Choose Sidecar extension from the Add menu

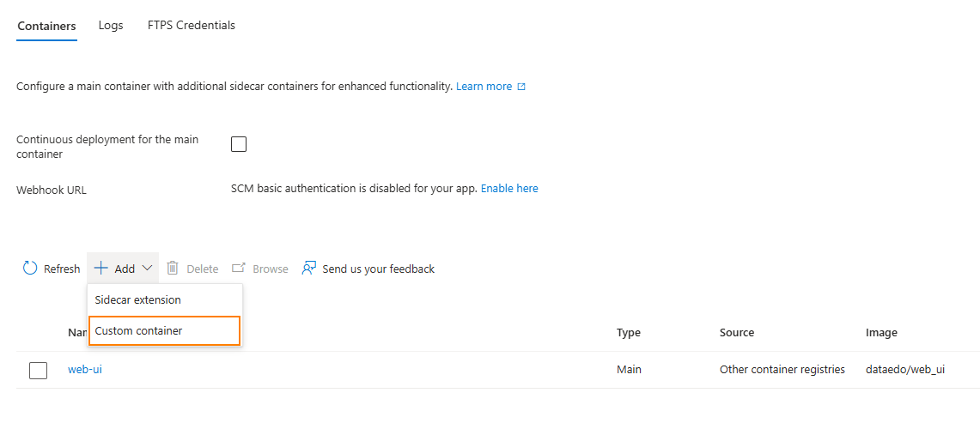coord(138,300)
